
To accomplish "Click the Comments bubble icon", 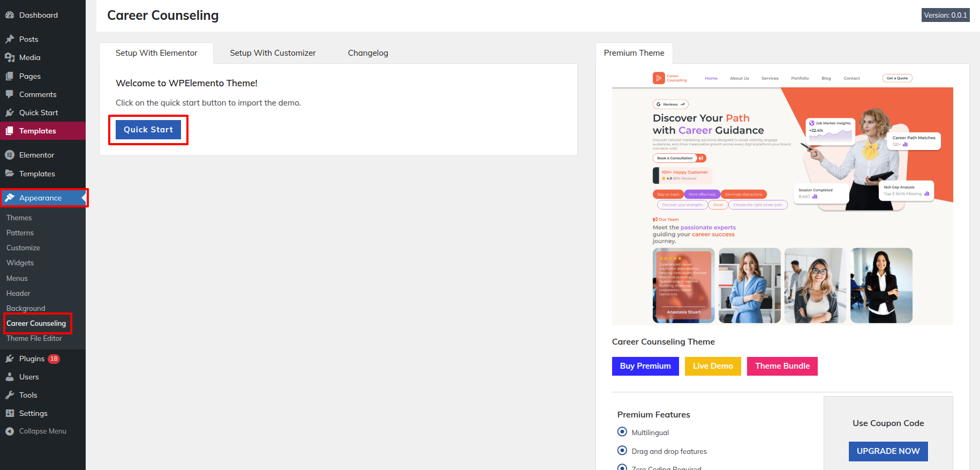I will pos(10,94).
